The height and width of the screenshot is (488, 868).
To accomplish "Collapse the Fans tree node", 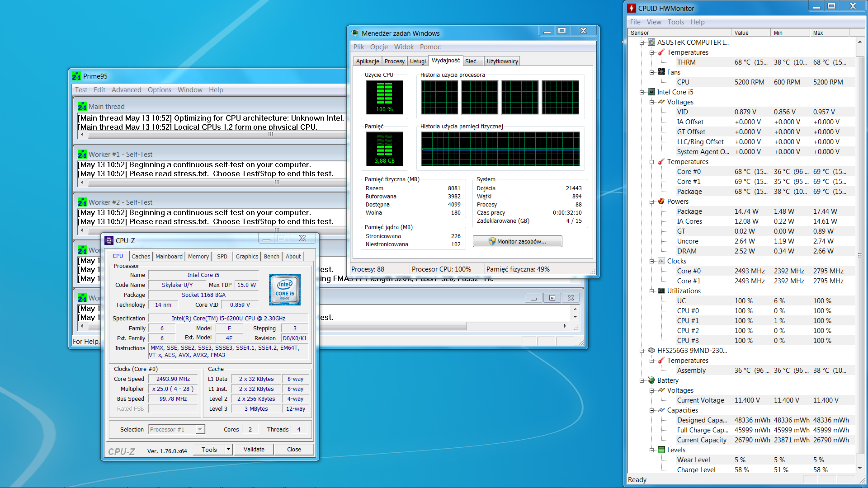I will [x=651, y=72].
